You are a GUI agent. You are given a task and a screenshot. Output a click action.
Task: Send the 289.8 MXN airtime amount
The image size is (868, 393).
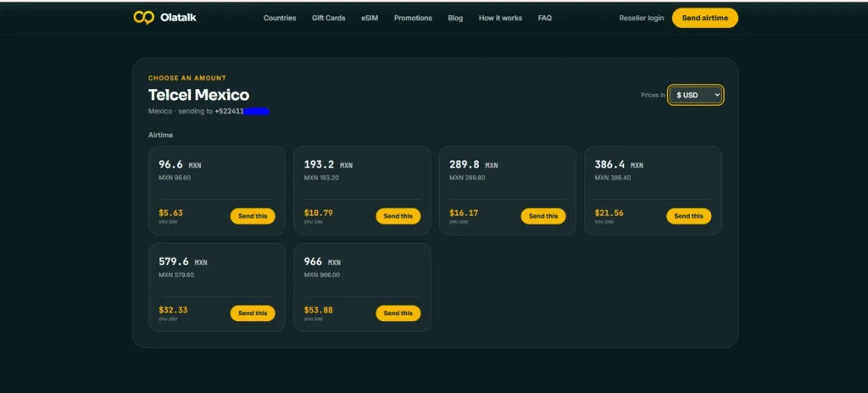[543, 216]
